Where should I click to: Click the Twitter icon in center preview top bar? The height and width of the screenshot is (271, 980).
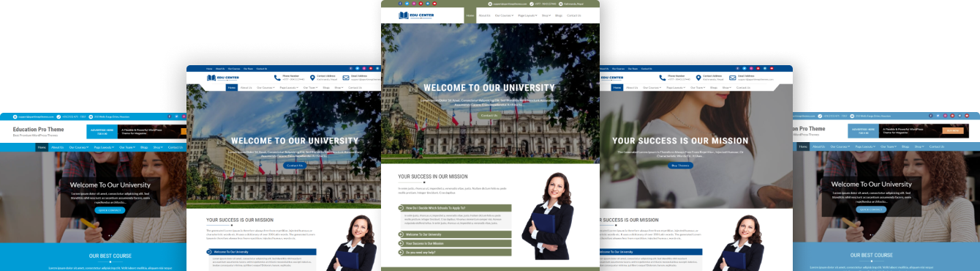[x=407, y=4]
